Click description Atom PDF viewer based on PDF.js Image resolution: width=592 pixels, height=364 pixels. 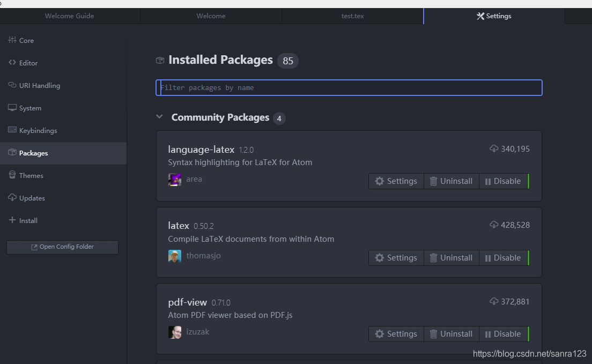pos(230,315)
